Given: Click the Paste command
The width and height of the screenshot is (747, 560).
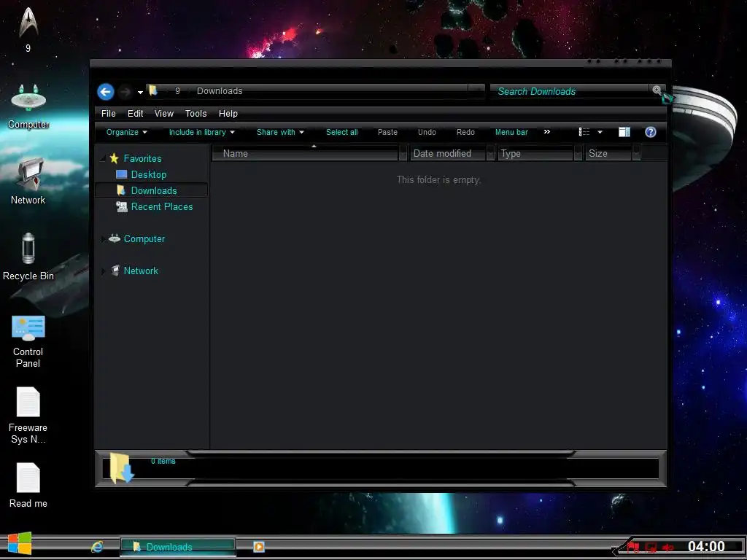Looking at the screenshot, I should [387, 133].
